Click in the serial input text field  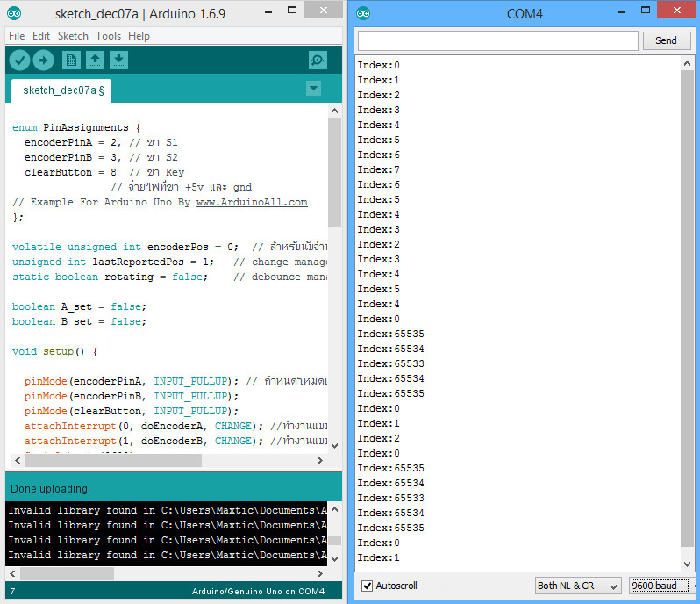pyautogui.click(x=497, y=40)
